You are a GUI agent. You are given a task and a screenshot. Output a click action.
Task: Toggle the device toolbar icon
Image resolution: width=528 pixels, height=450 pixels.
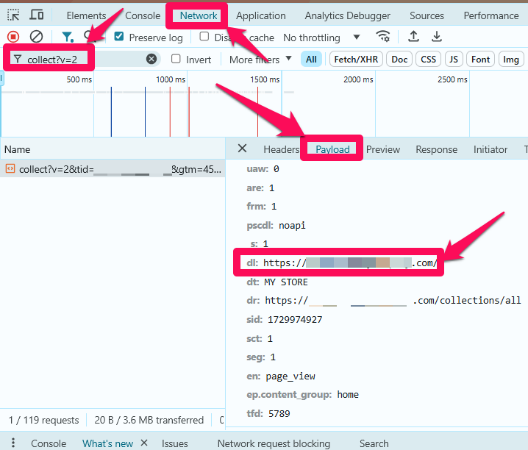(36, 15)
